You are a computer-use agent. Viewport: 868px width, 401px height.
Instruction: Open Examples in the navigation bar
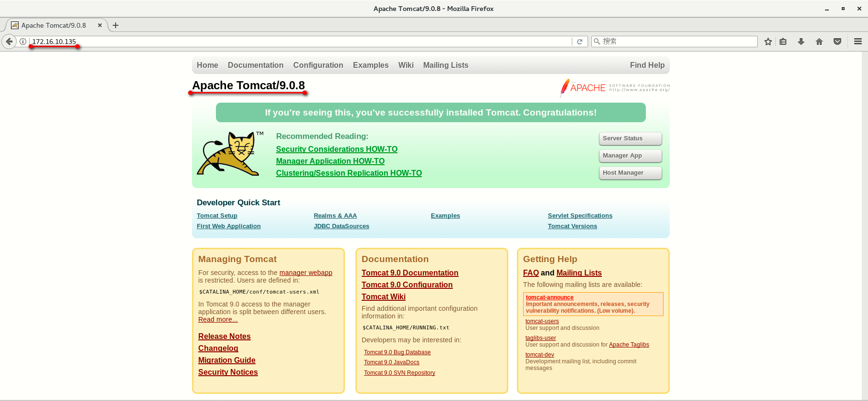pyautogui.click(x=371, y=65)
